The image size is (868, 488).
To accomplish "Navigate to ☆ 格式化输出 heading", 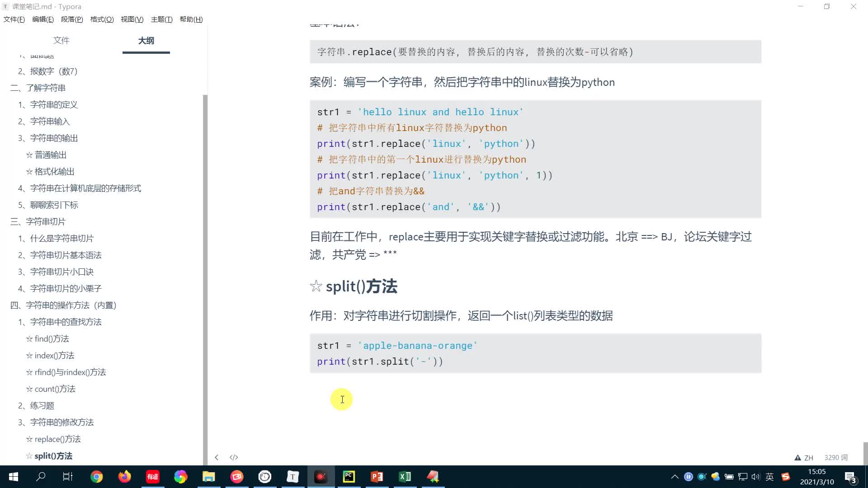I will pos(50,172).
